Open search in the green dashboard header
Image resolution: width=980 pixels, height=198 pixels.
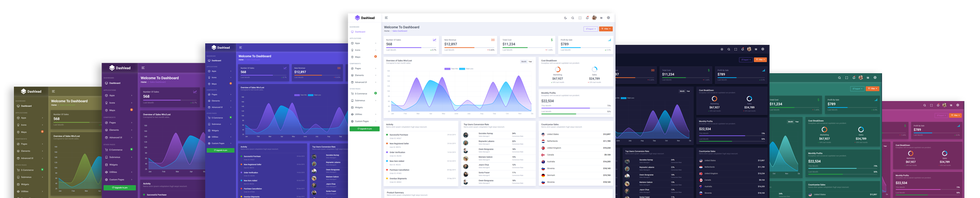click(x=839, y=78)
